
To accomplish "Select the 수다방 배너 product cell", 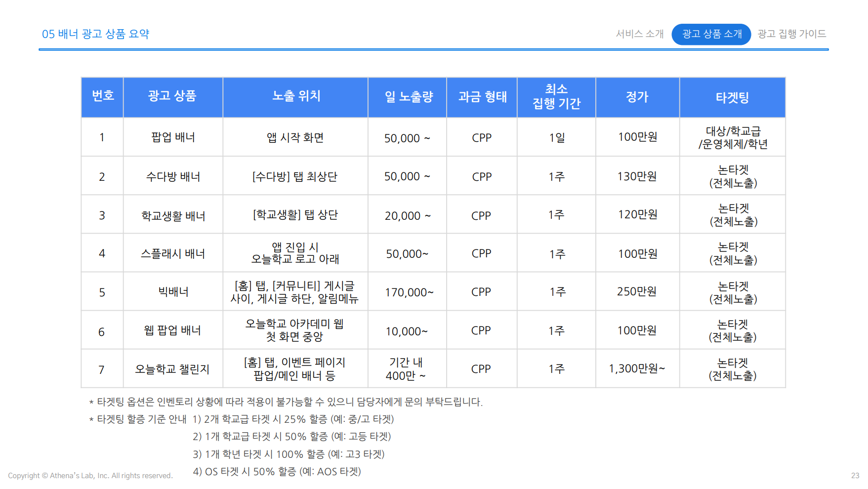I will (173, 177).
